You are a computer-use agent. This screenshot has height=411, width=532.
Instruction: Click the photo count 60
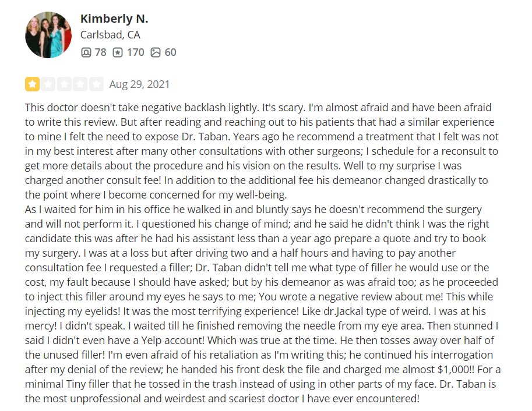point(170,52)
